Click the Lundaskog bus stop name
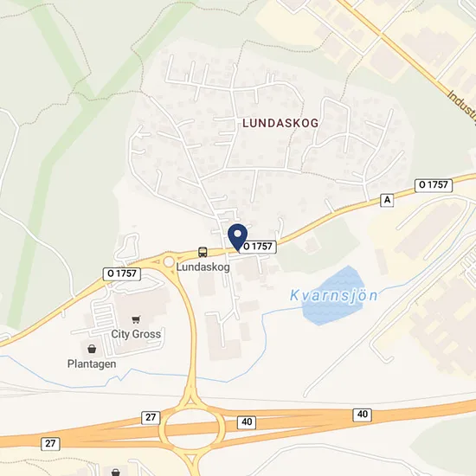 [203, 267]
